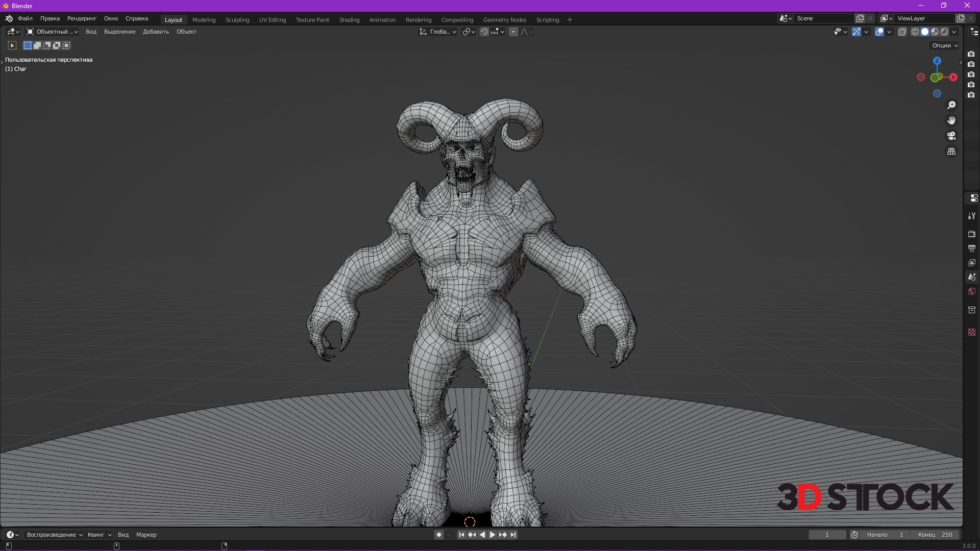Expand the Глоба... transform orientation dropdown

[438, 32]
